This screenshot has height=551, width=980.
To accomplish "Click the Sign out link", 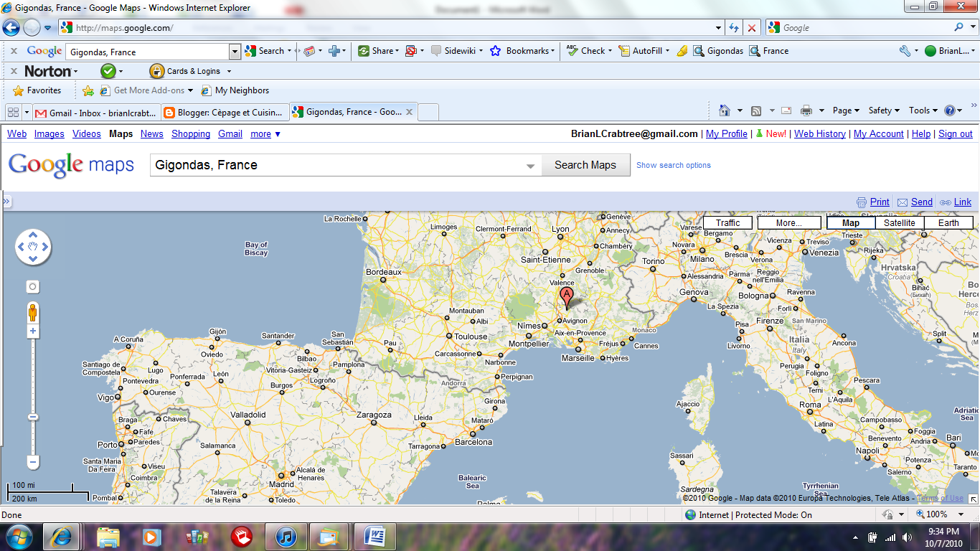I will [956, 134].
